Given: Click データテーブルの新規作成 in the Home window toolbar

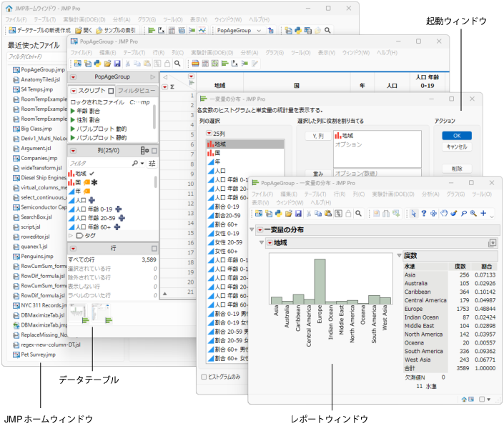Looking at the screenshot, I should click(39, 30).
